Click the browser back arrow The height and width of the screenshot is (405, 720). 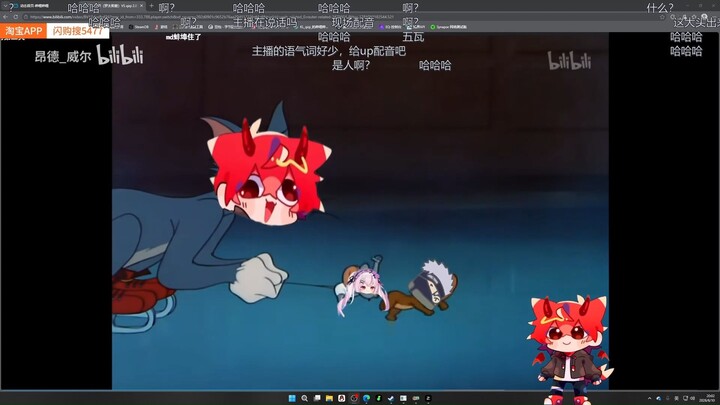(x=6, y=17)
